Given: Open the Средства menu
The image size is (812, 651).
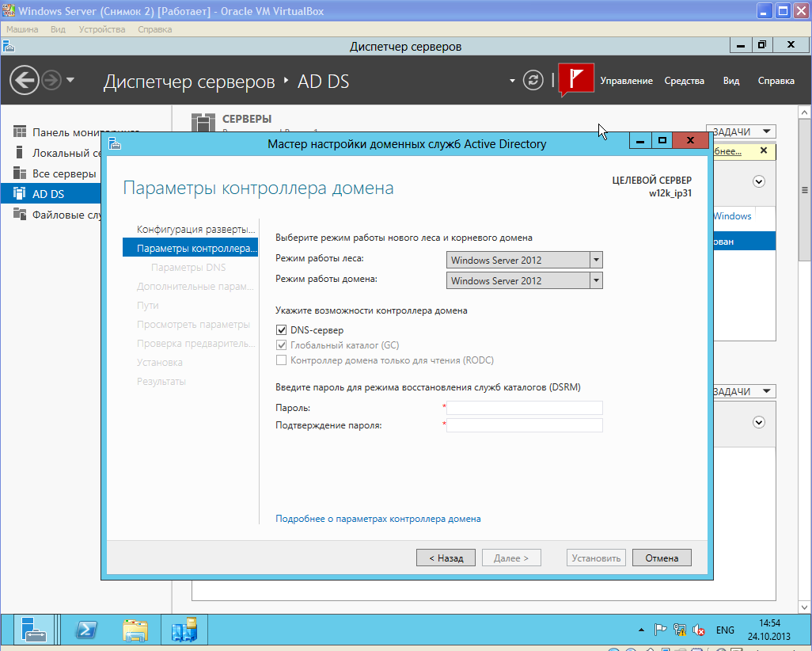Looking at the screenshot, I should point(684,81).
